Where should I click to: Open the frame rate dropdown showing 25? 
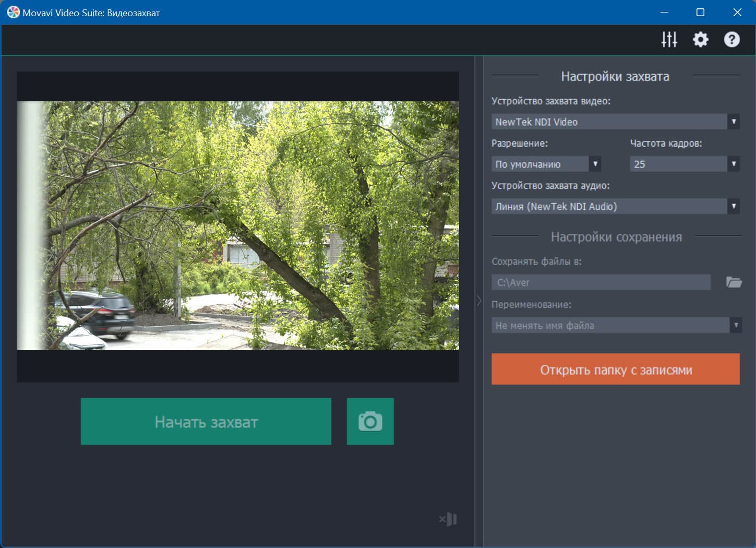coord(685,164)
